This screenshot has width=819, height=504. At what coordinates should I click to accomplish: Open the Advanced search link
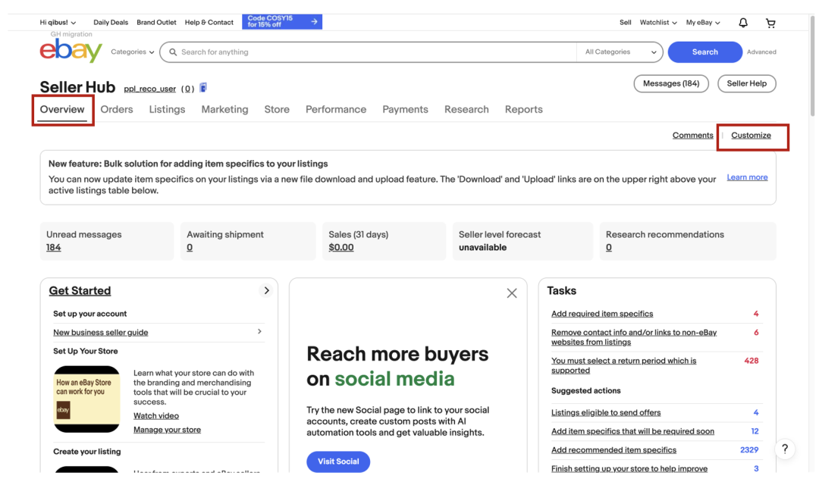[761, 52]
